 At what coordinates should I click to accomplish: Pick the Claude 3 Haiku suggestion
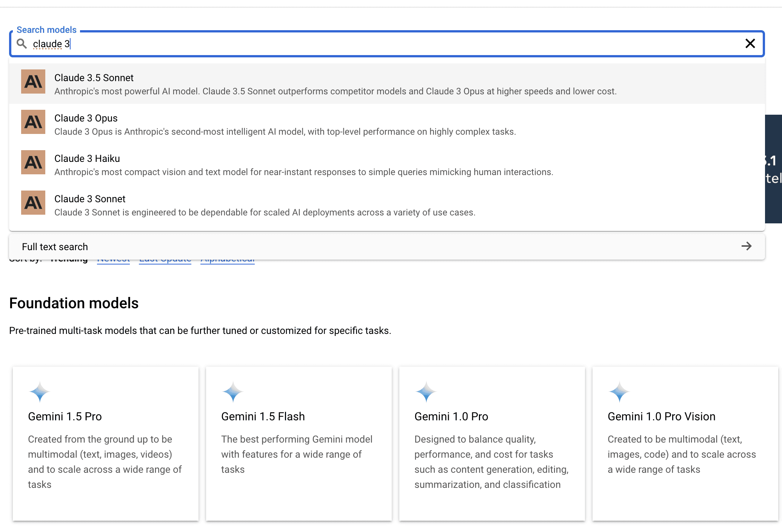click(x=387, y=165)
